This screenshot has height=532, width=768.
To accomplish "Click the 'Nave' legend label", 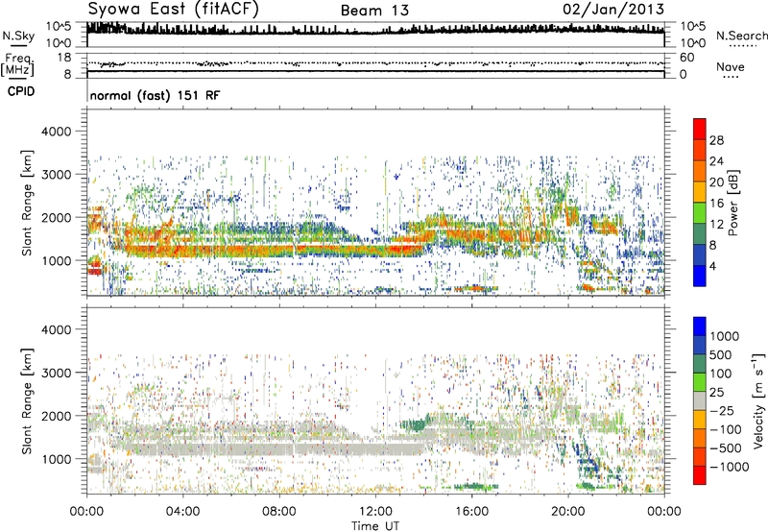I will coord(731,67).
